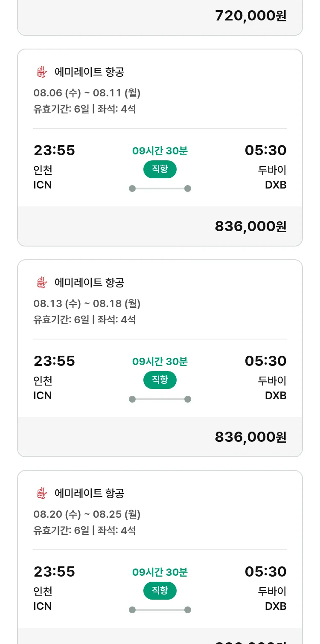The image size is (320, 644).
Task: Tap 09시간 30분 duration on 08.20 flight
Action: click(160, 572)
